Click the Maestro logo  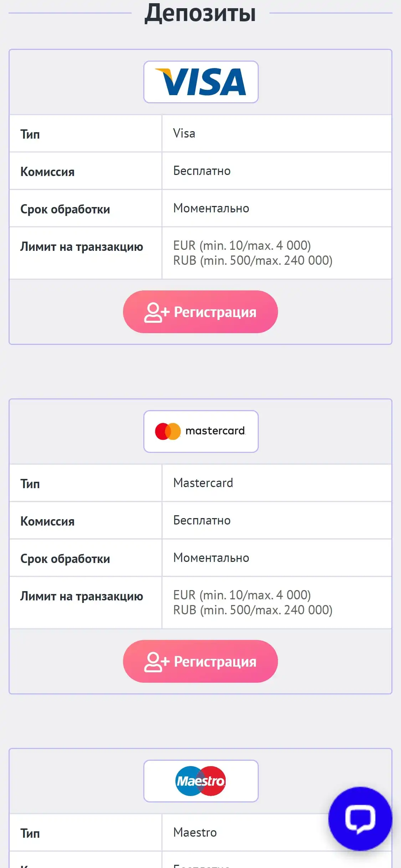pos(201,781)
